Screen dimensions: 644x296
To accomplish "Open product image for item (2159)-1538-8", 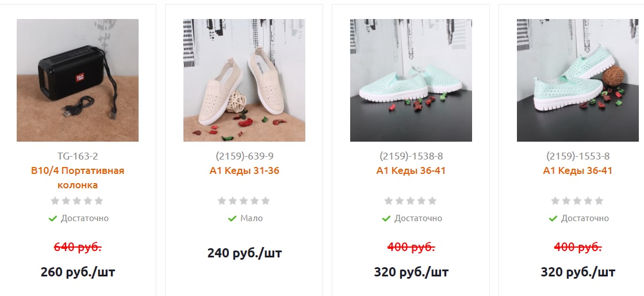I will (x=411, y=80).
